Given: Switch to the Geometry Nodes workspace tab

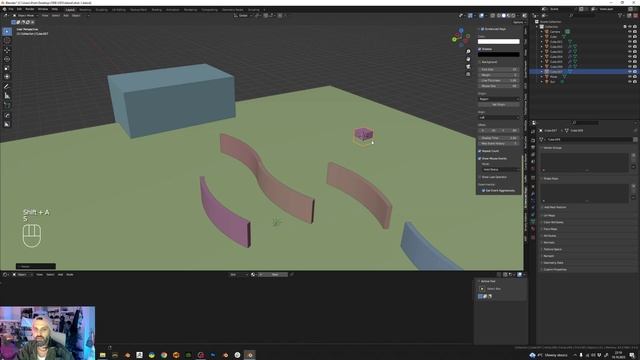Looking at the screenshot, I should coord(233,9).
